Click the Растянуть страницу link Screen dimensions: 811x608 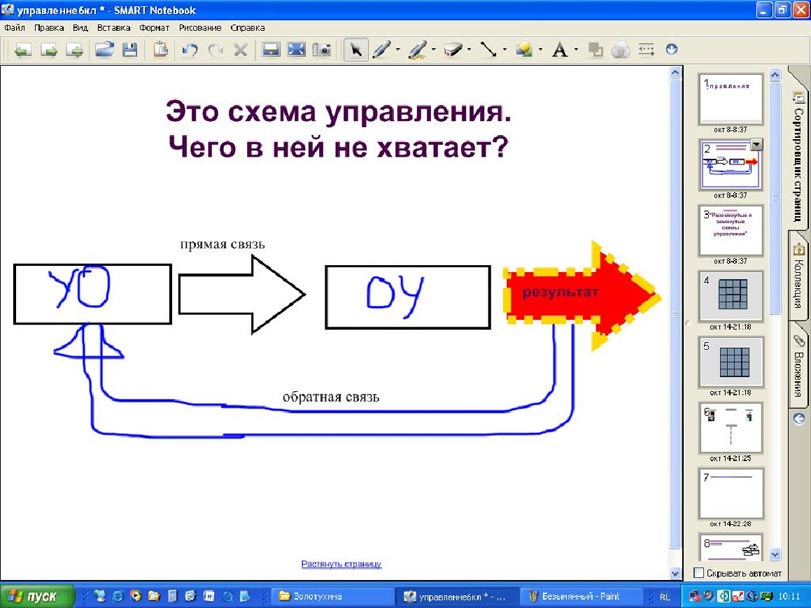341,564
